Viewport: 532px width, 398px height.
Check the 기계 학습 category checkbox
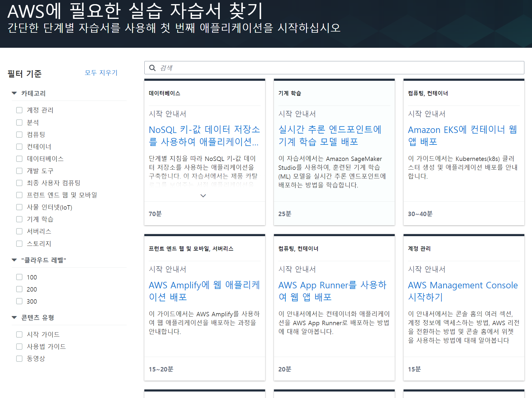point(19,219)
